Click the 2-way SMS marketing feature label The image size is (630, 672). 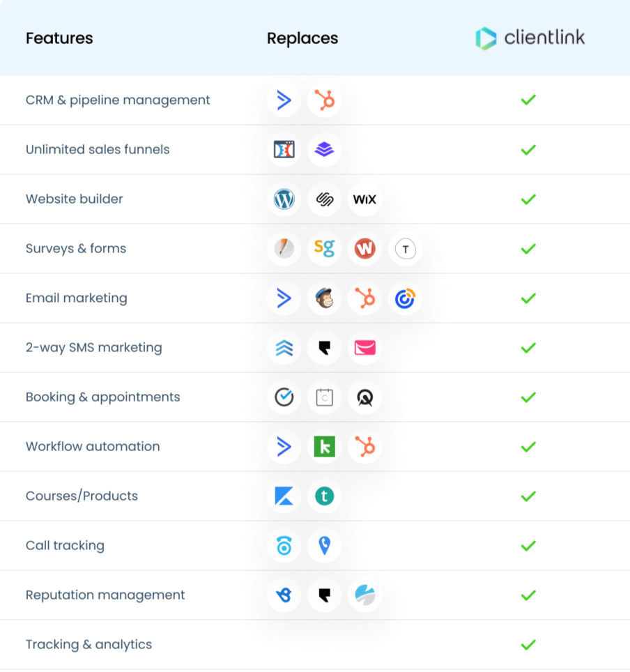click(93, 348)
